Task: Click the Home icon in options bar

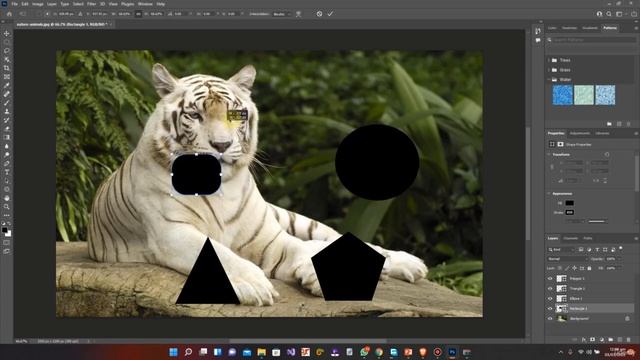Action: (x=9, y=14)
